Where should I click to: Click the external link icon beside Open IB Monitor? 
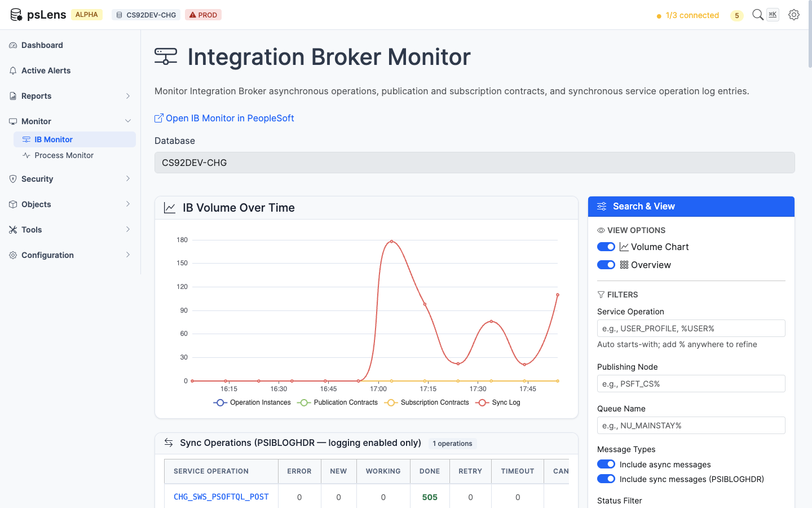(x=159, y=118)
